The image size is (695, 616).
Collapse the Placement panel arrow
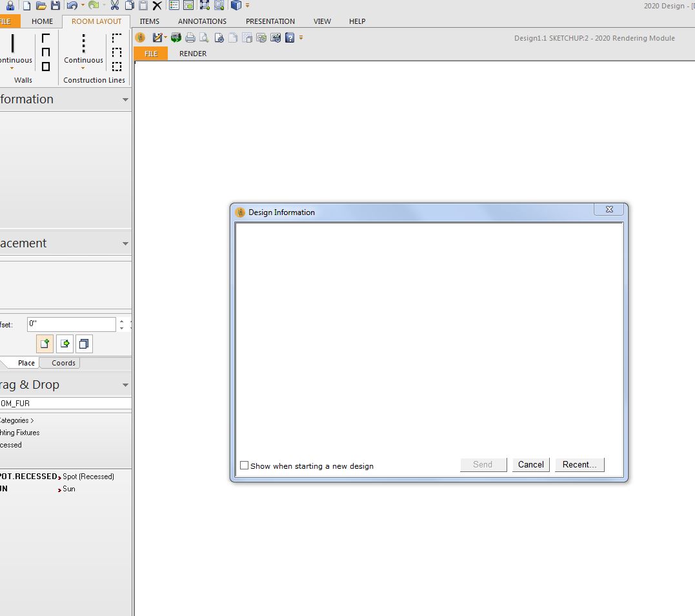coord(125,243)
